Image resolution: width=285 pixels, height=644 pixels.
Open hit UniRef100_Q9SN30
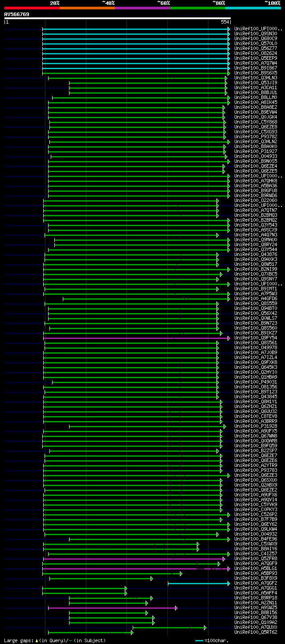pyautogui.click(x=256, y=33)
